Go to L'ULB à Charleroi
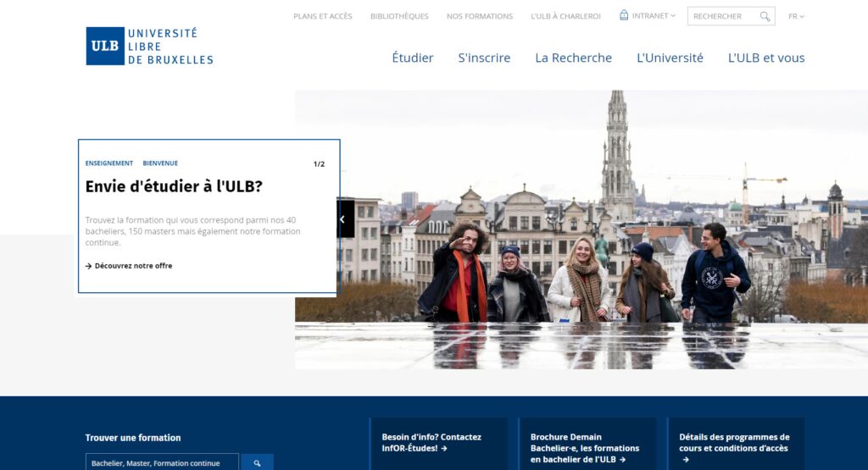The image size is (868, 470). [x=565, y=16]
